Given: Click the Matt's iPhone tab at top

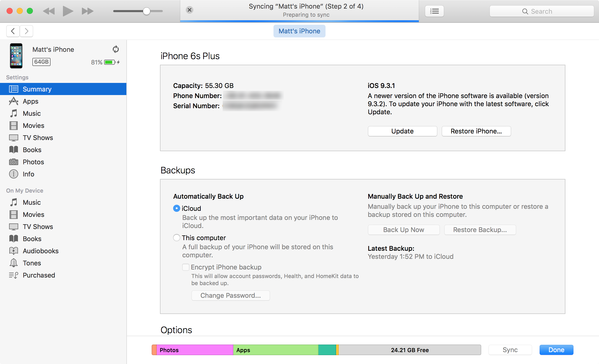Looking at the screenshot, I should click(x=299, y=31).
